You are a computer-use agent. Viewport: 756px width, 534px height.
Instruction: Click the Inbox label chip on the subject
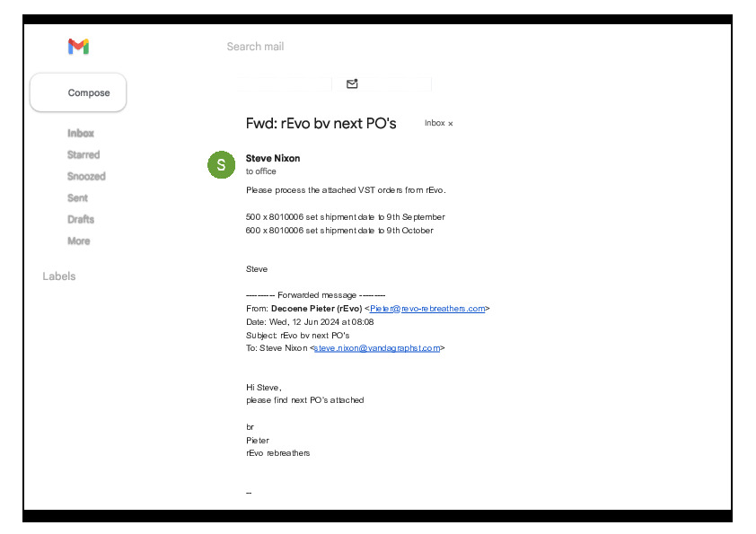[x=435, y=123]
